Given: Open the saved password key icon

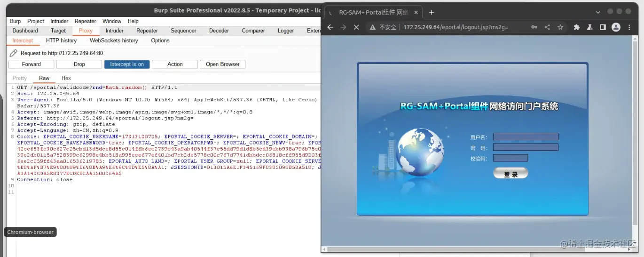Looking at the screenshot, I should 534,27.
